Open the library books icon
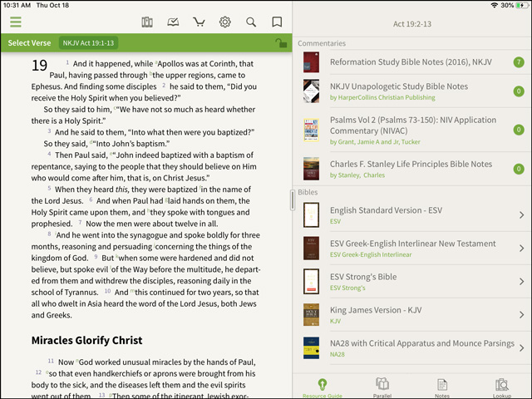Screen dimensions: 532x399 (147, 22)
